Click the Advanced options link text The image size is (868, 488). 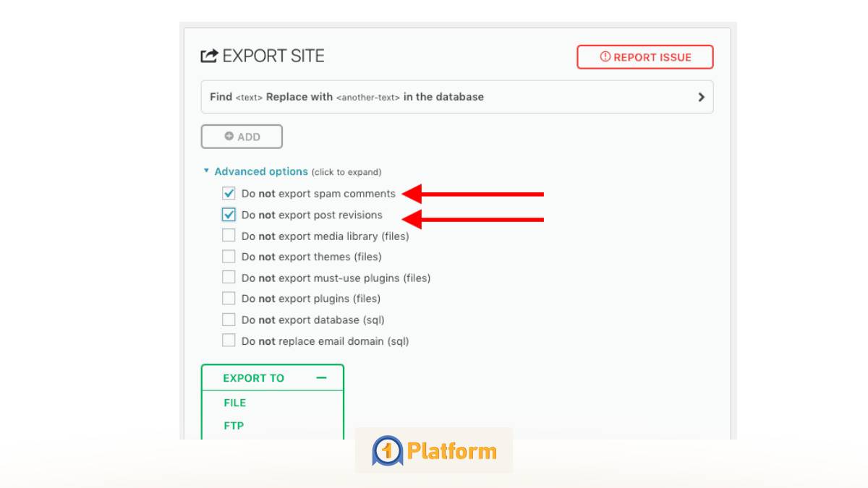click(x=261, y=171)
